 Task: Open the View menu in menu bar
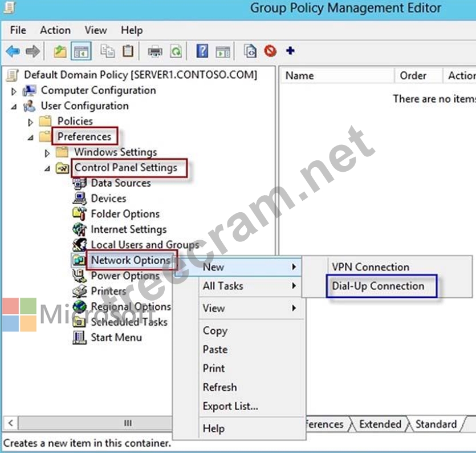(96, 30)
